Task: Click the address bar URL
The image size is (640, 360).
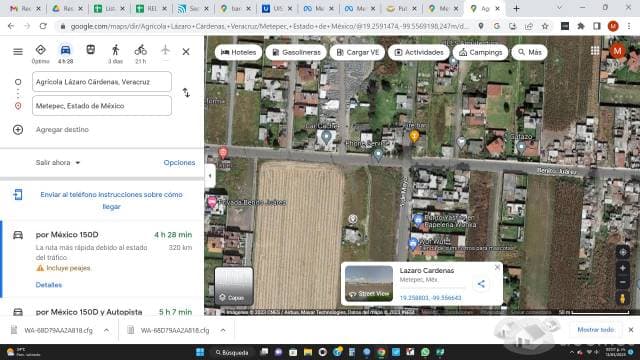Action: (269, 26)
